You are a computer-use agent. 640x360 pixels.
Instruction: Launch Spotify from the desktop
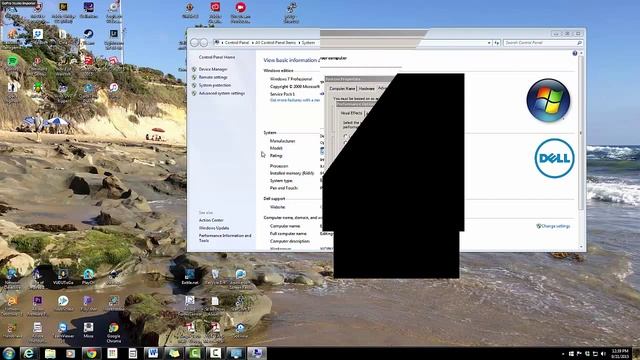click(13, 63)
